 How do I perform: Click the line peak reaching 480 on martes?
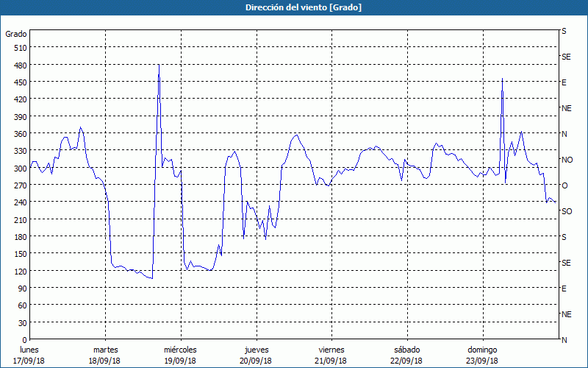[x=159, y=66]
